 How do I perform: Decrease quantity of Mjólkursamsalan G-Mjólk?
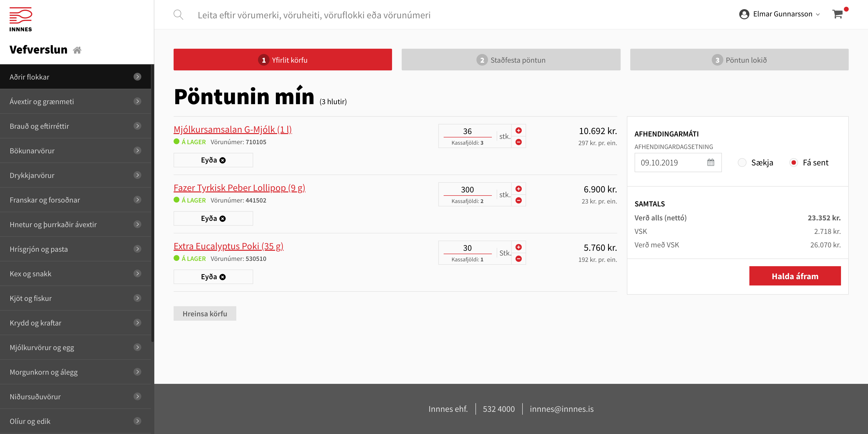[x=519, y=142]
